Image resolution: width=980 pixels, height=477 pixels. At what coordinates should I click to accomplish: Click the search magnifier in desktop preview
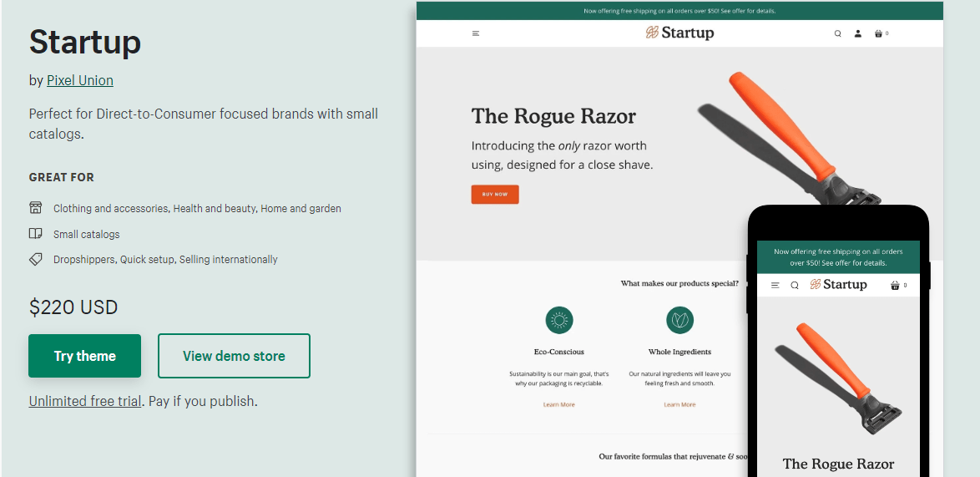coord(838,33)
